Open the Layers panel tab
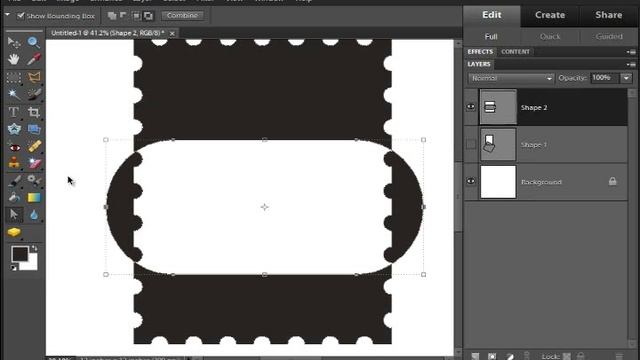 tap(479, 64)
